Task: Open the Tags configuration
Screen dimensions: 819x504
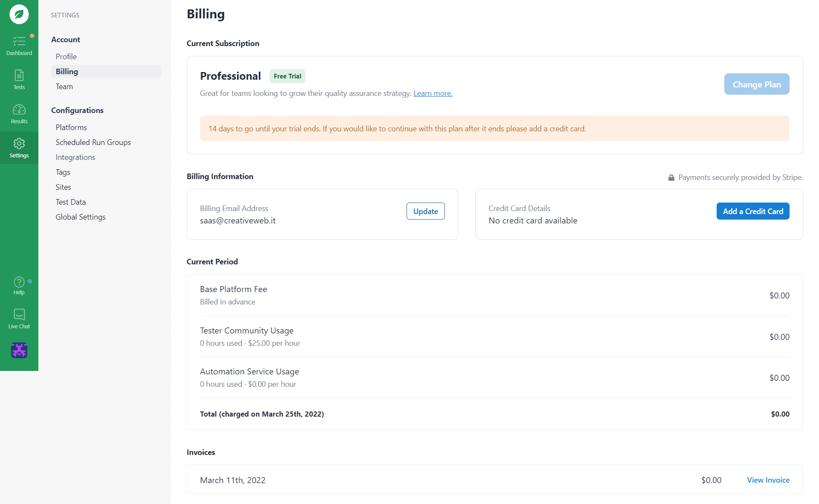Action: [x=63, y=172]
